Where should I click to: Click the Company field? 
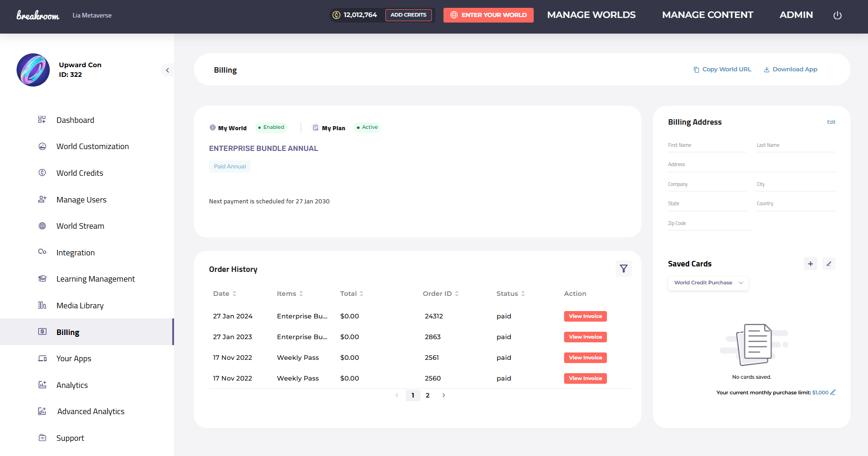coord(707,185)
